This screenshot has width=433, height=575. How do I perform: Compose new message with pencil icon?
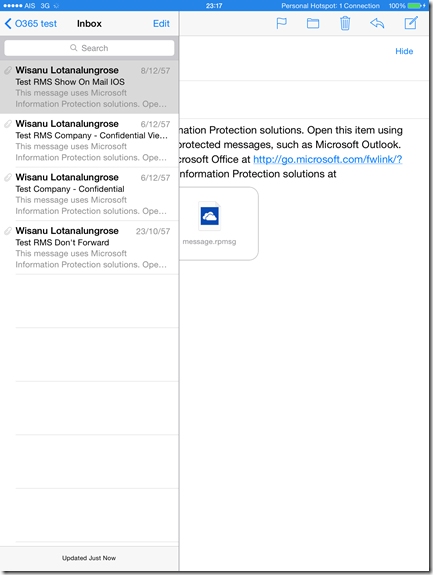click(411, 23)
